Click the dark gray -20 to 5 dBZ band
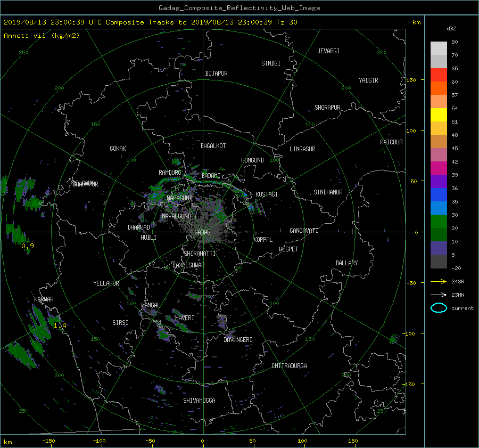 click(439, 262)
